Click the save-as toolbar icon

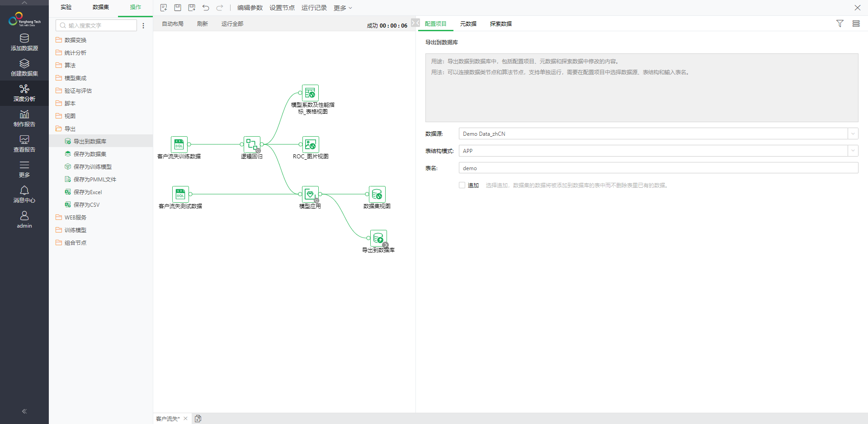tap(192, 8)
